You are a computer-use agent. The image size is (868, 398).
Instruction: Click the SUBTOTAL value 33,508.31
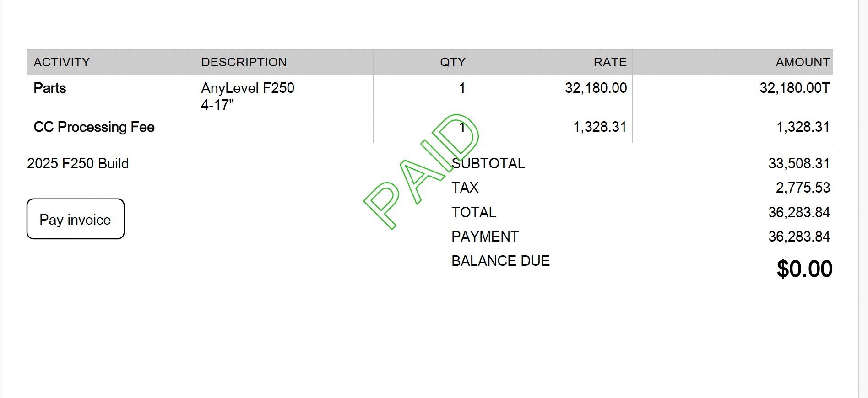tap(799, 163)
